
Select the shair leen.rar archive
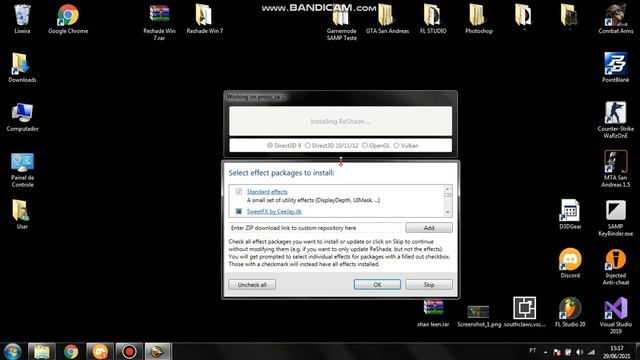pyautogui.click(x=433, y=313)
